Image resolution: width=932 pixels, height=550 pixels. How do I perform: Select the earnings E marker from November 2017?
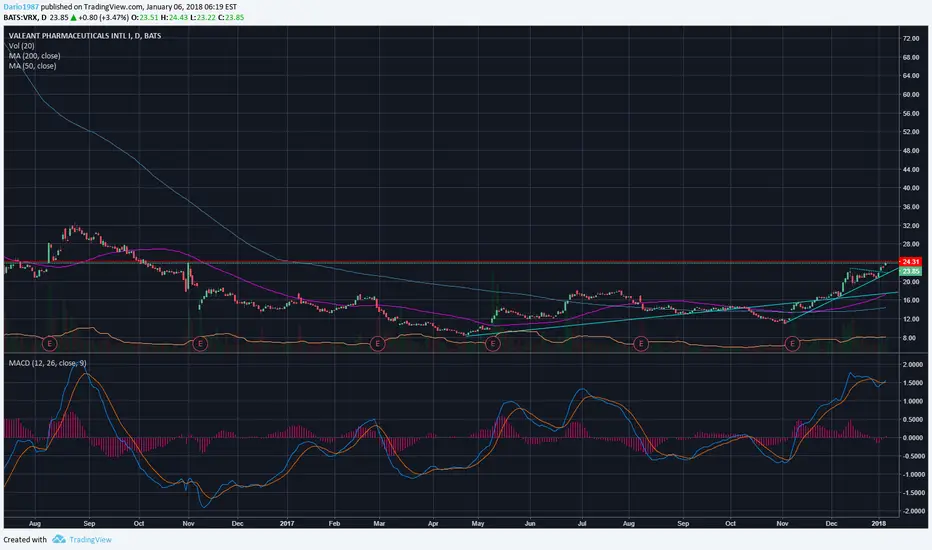click(x=792, y=344)
